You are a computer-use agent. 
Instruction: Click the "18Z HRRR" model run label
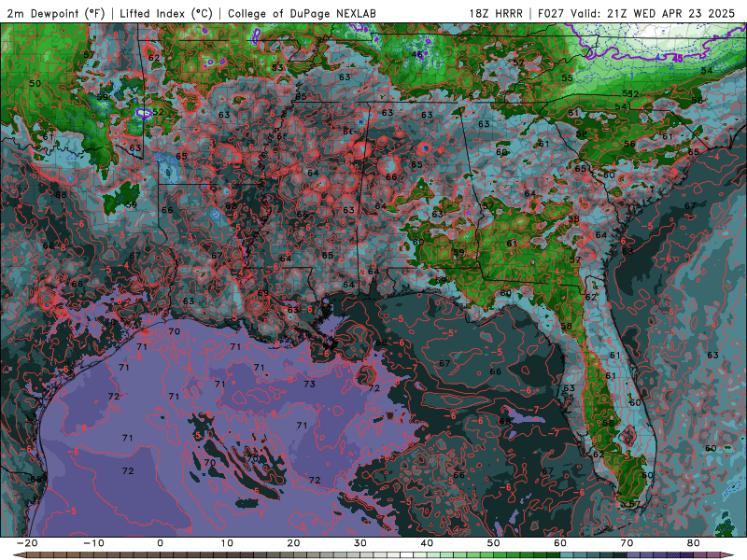click(x=496, y=13)
